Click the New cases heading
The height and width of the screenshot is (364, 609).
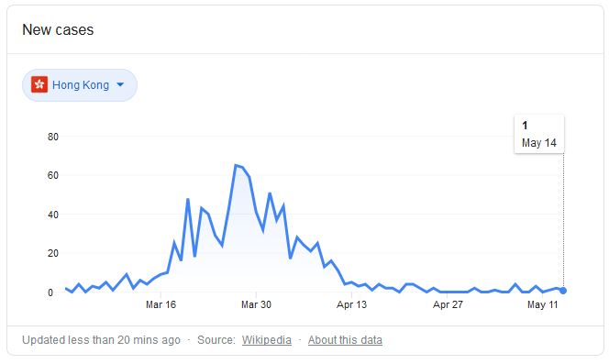pyautogui.click(x=58, y=30)
